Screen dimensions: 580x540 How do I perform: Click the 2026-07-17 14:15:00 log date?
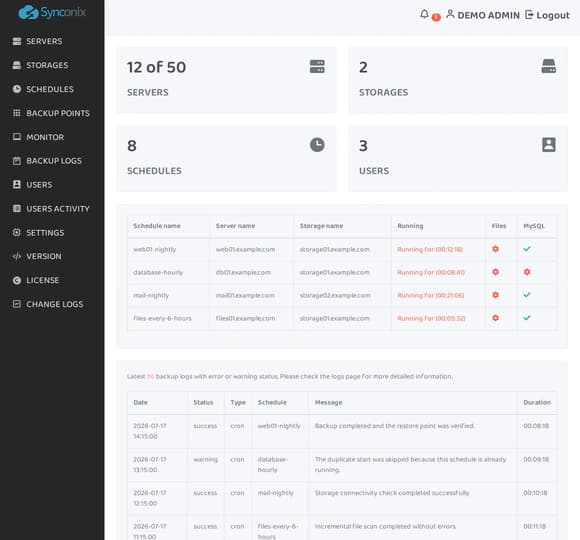pyautogui.click(x=150, y=431)
